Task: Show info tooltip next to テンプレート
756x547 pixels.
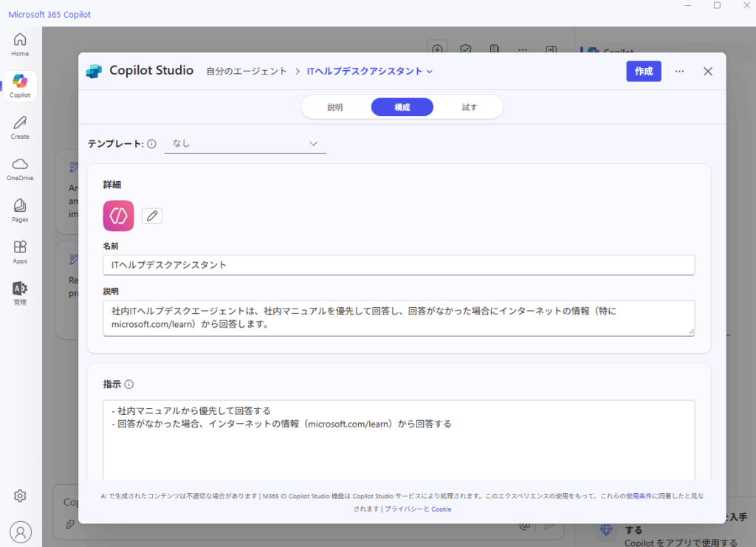Action: [152, 144]
